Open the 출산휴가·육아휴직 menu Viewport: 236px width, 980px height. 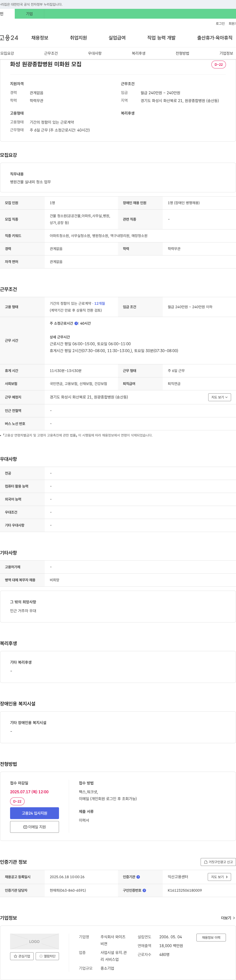click(x=215, y=38)
